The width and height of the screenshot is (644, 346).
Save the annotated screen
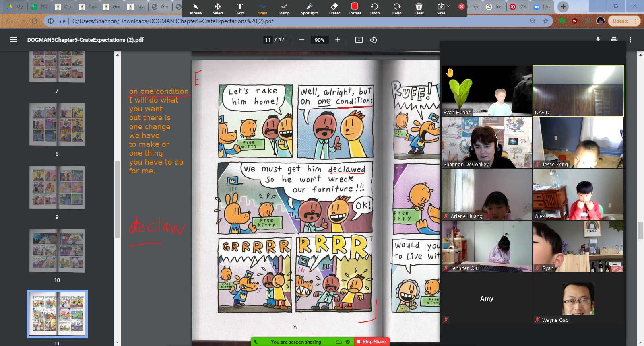441,8
